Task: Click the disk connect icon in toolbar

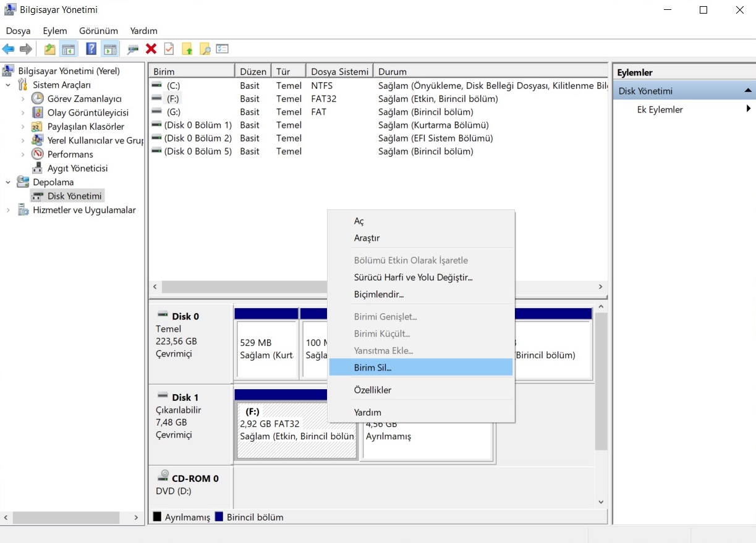Action: tap(133, 49)
